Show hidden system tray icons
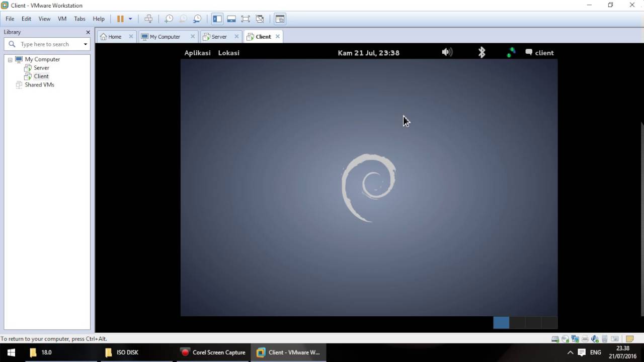 coord(570,352)
